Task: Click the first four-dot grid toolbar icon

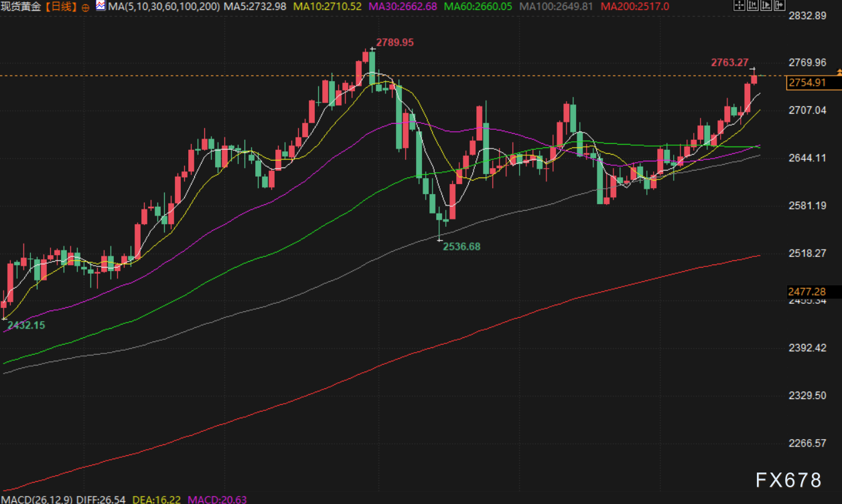Action: 739,6
